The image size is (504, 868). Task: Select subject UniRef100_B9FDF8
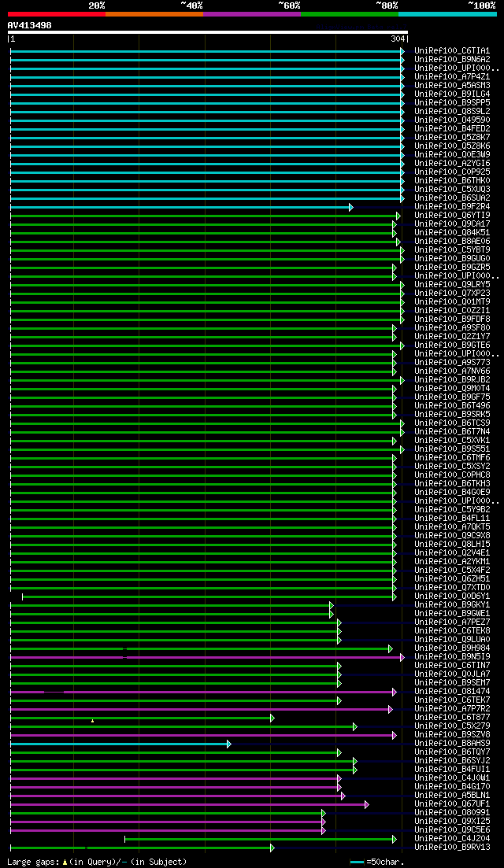coord(452,319)
